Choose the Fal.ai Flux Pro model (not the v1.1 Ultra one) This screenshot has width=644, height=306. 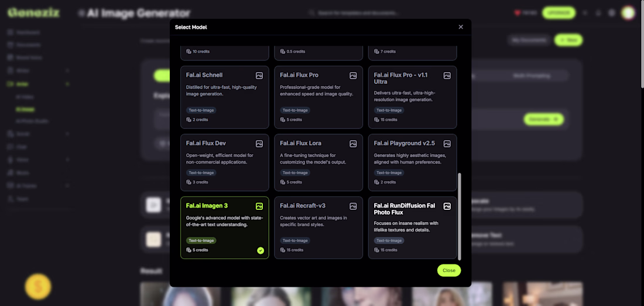click(x=318, y=97)
